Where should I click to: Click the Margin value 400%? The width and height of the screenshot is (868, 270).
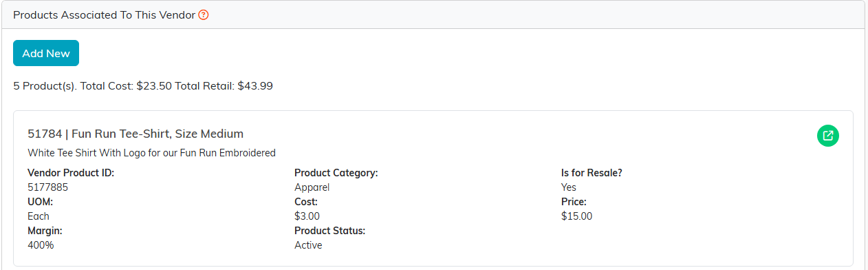40,245
